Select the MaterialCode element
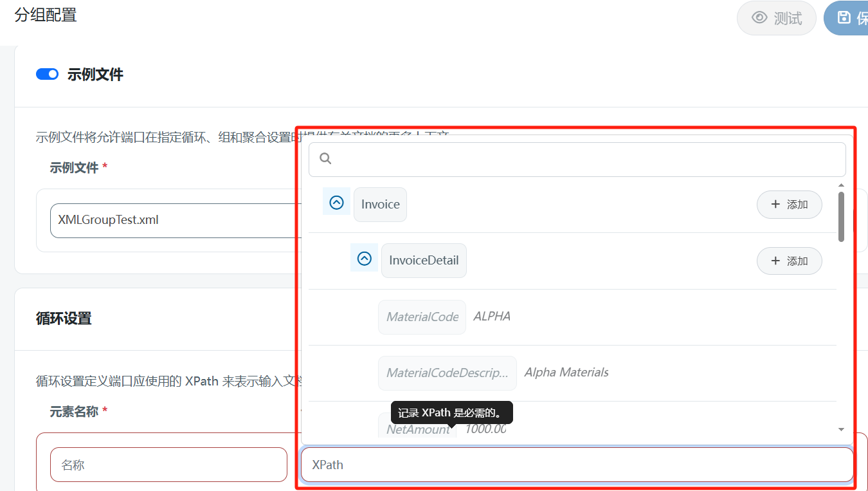The width and height of the screenshot is (868, 491). tap(422, 317)
